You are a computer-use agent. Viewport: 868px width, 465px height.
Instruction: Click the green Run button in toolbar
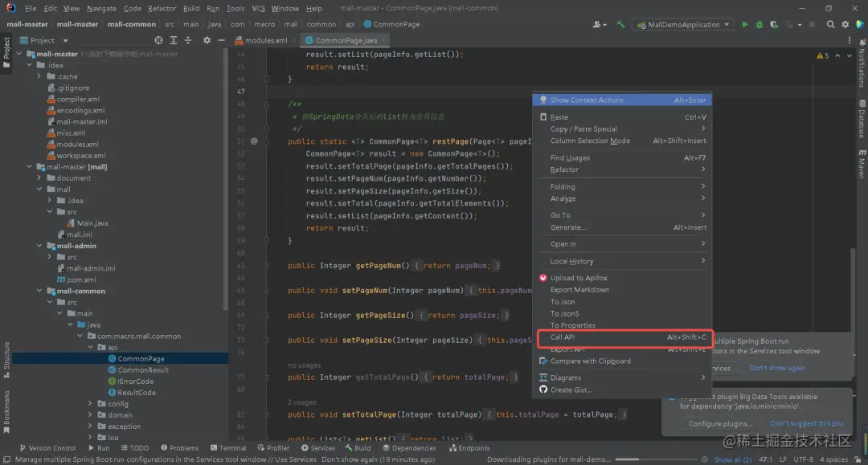click(745, 25)
